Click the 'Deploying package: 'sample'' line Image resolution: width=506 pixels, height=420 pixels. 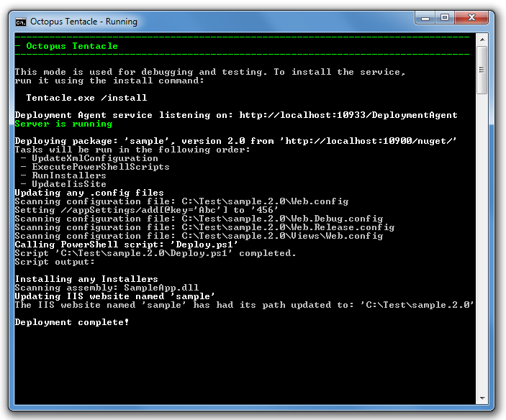click(x=236, y=141)
